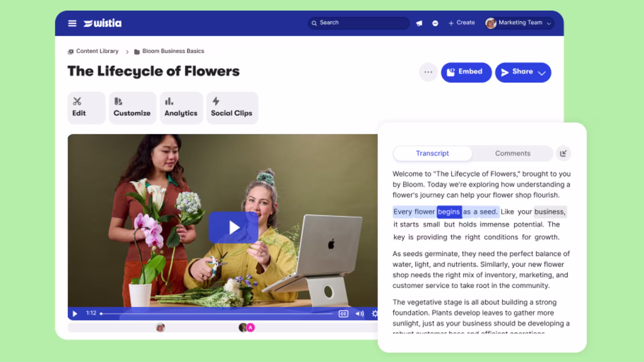This screenshot has width=644, height=362.
Task: Click the megaphone announcements icon
Action: tap(419, 23)
